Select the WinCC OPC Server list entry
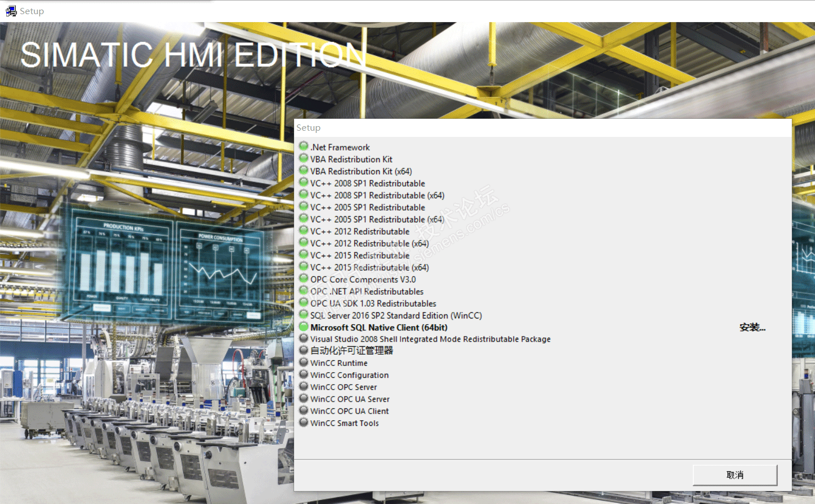 [x=343, y=387]
